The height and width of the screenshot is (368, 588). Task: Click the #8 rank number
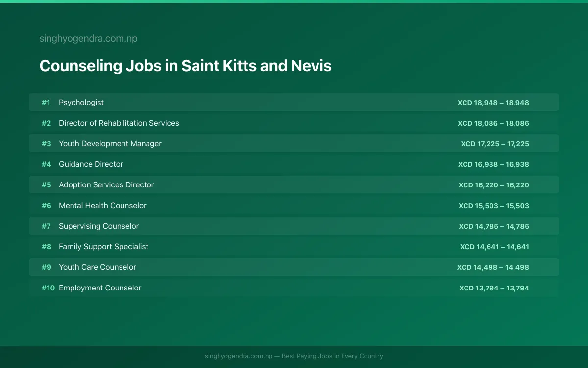(x=46, y=247)
